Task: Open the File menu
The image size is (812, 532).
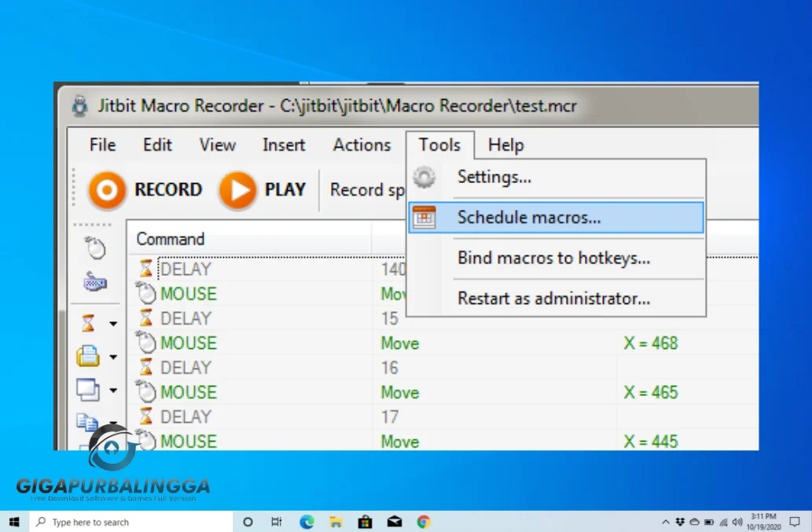Action: 101,145
